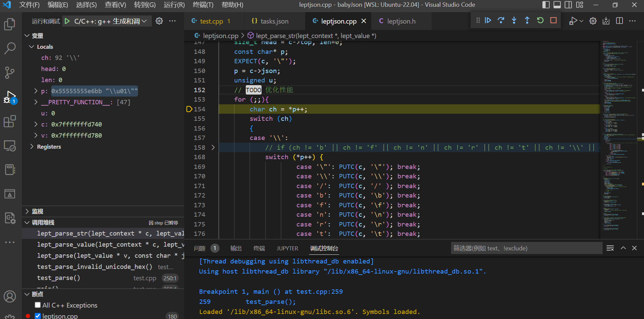644x319 pixels.
Task: Click the debug console filter field
Action: pos(527,248)
